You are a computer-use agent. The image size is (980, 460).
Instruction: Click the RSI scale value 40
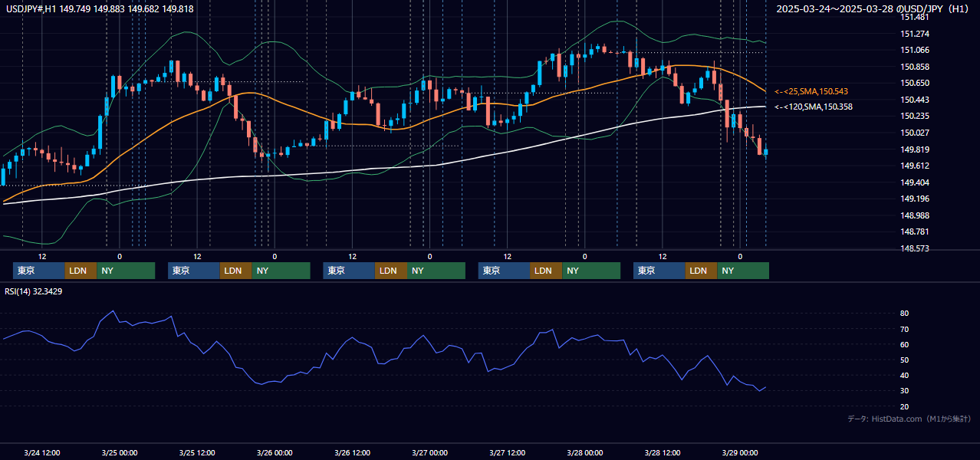905,375
